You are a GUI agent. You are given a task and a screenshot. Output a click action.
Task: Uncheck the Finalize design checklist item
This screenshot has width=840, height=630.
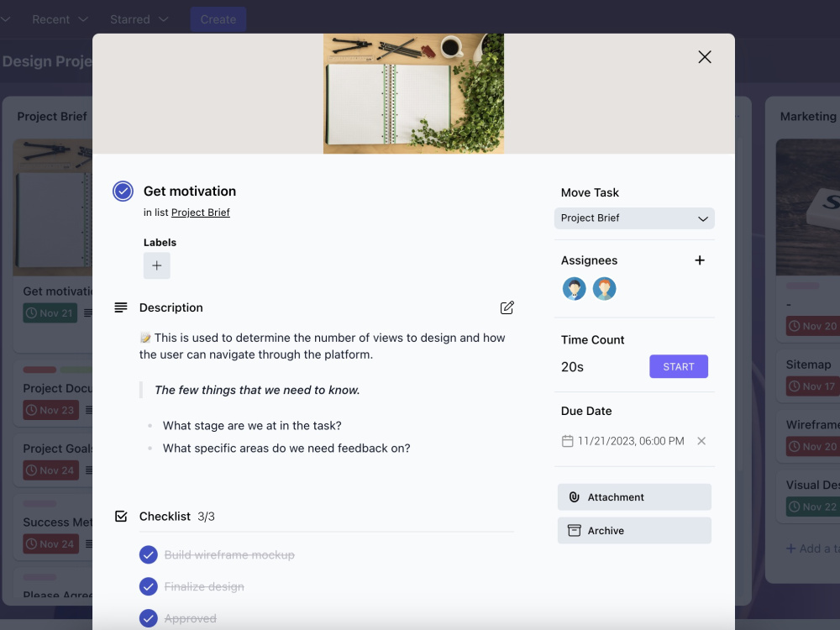(149, 586)
